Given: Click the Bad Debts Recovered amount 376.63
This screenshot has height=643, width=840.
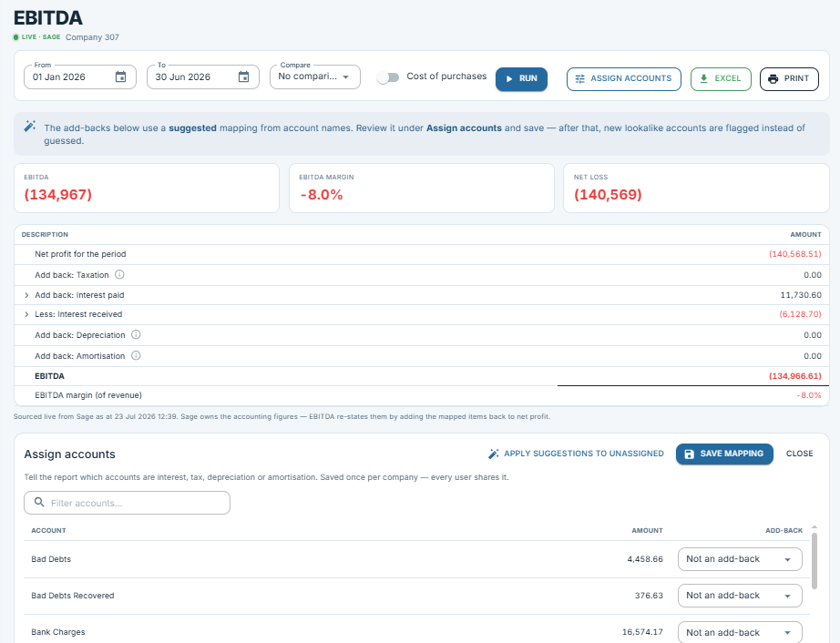Looking at the screenshot, I should 649,596.
